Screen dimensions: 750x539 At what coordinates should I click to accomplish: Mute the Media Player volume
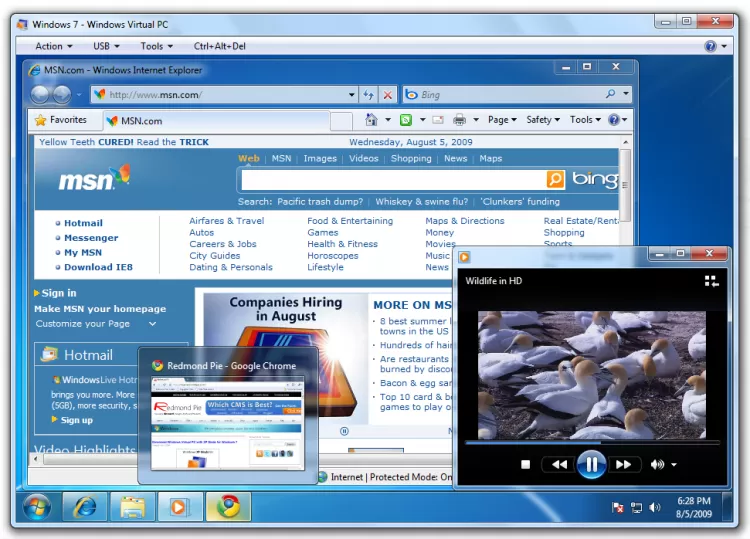[x=657, y=464]
